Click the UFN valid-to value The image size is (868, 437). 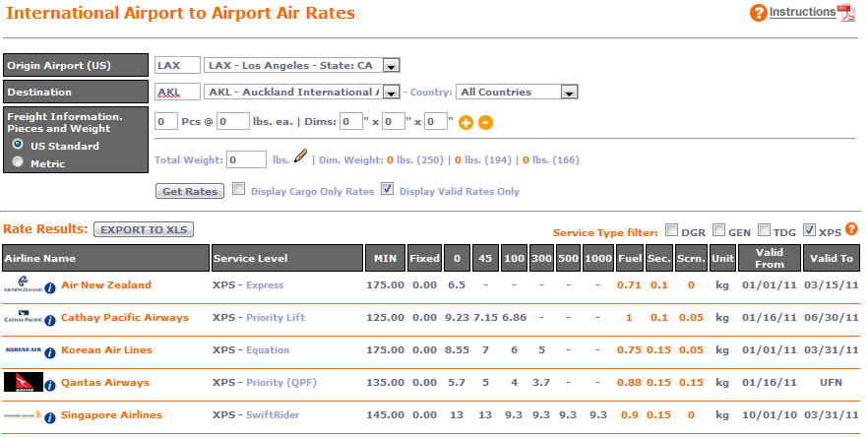831,382
